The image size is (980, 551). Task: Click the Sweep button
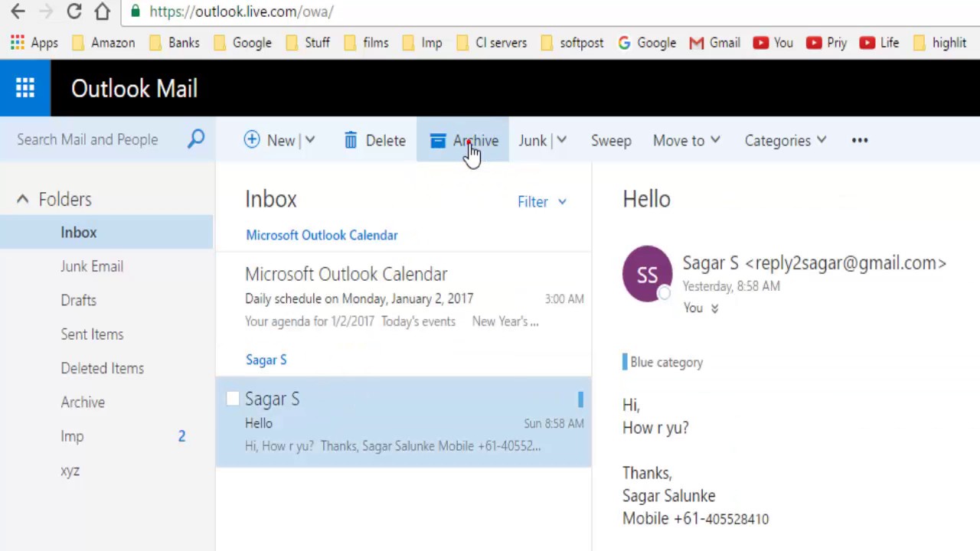611,140
